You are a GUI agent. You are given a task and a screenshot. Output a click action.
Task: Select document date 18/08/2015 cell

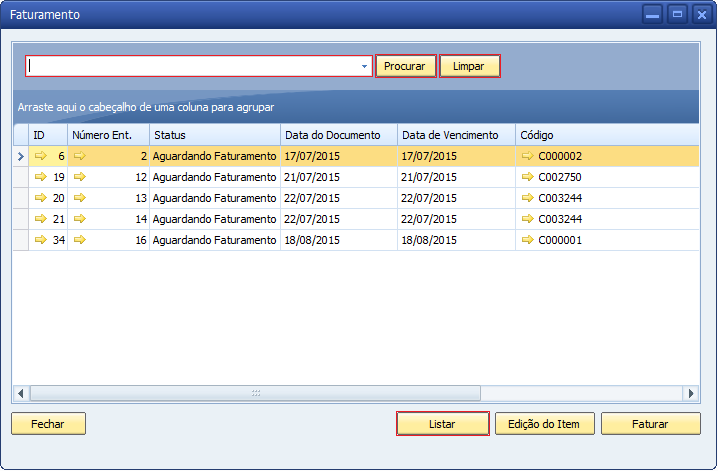tap(339, 240)
